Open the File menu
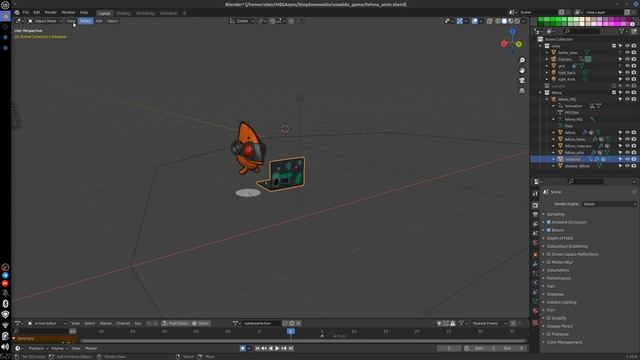 pyautogui.click(x=26, y=13)
